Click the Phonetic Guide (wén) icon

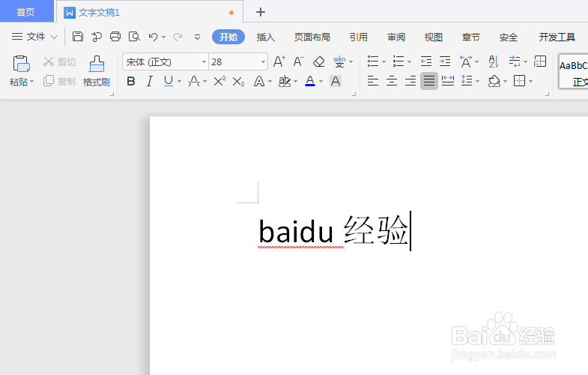pos(339,61)
